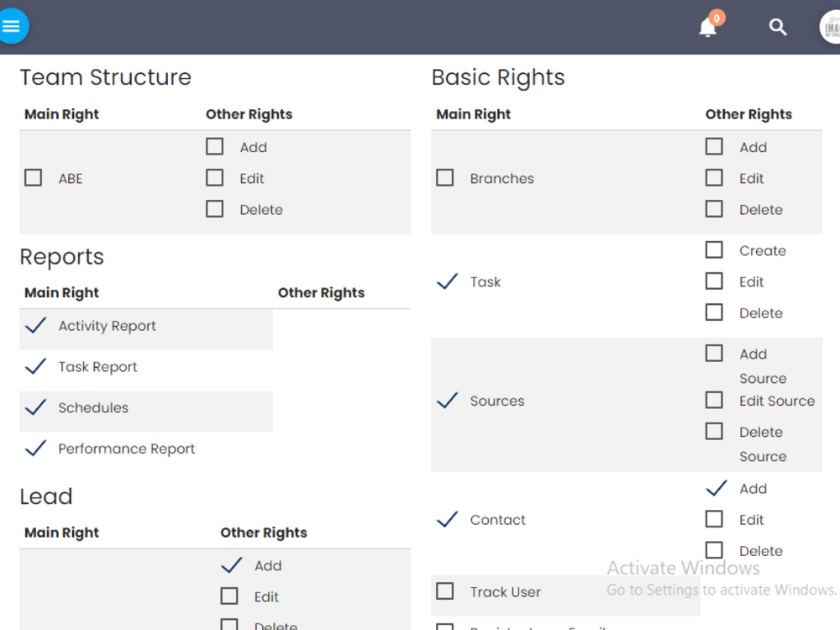Enable the Edit right for ABE
The width and height of the screenshot is (840, 630).
[214, 177]
